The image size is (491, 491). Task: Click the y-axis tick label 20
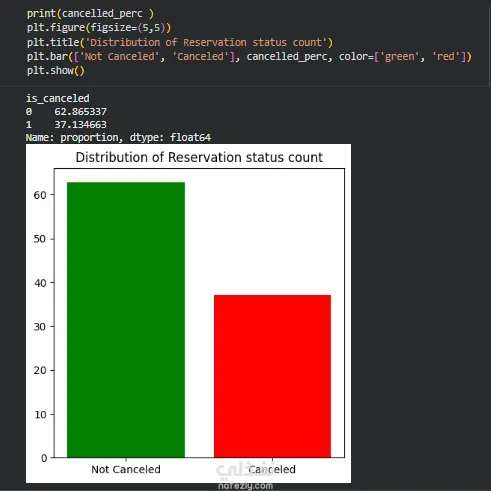40,370
